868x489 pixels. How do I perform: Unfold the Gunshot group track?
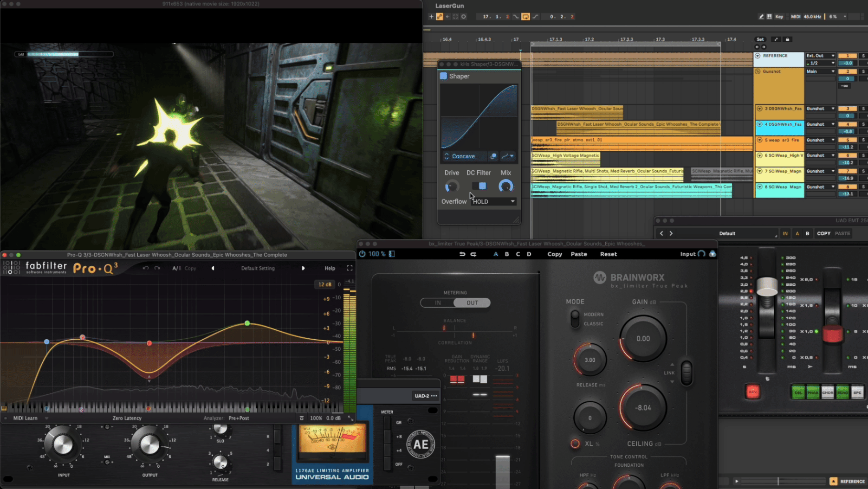tap(758, 71)
